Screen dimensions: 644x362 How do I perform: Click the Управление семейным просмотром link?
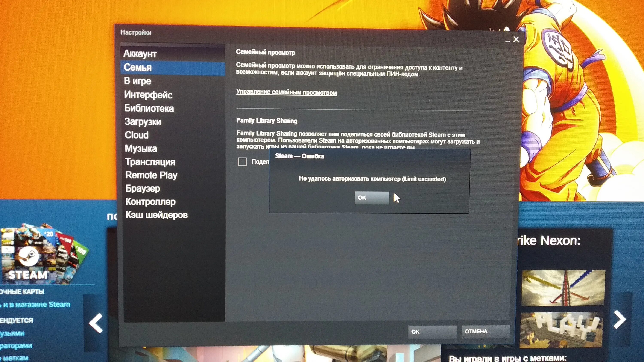coord(286,92)
